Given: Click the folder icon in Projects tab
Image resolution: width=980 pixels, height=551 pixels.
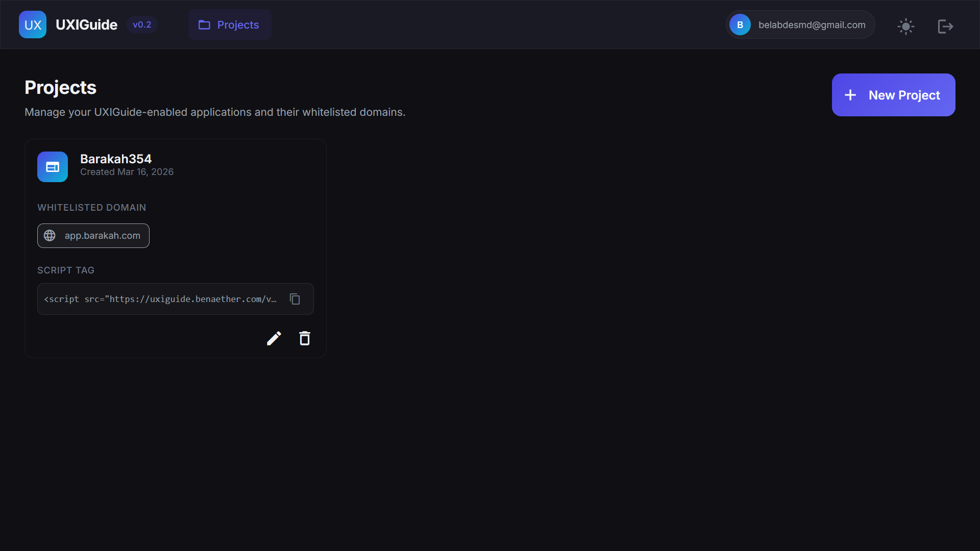Looking at the screenshot, I should 204,24.
